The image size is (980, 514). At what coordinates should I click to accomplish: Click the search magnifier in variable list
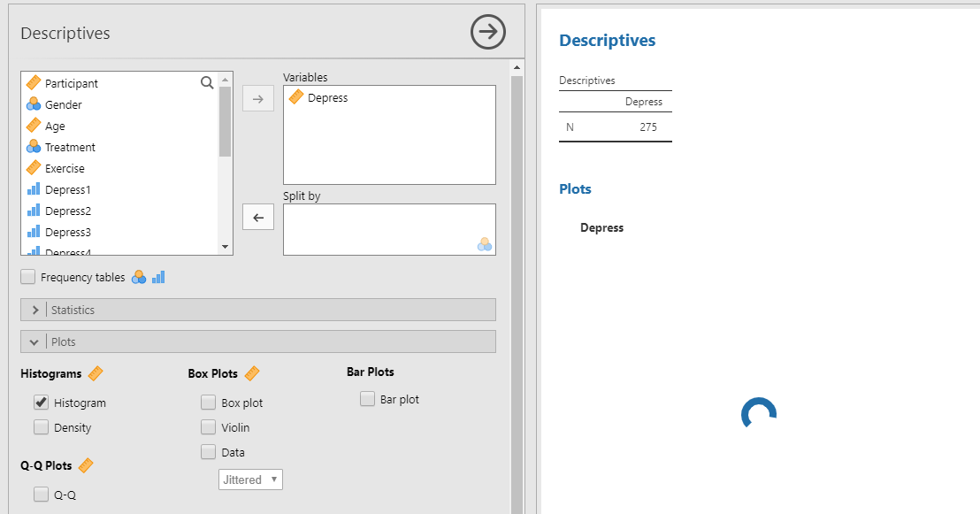point(207,82)
